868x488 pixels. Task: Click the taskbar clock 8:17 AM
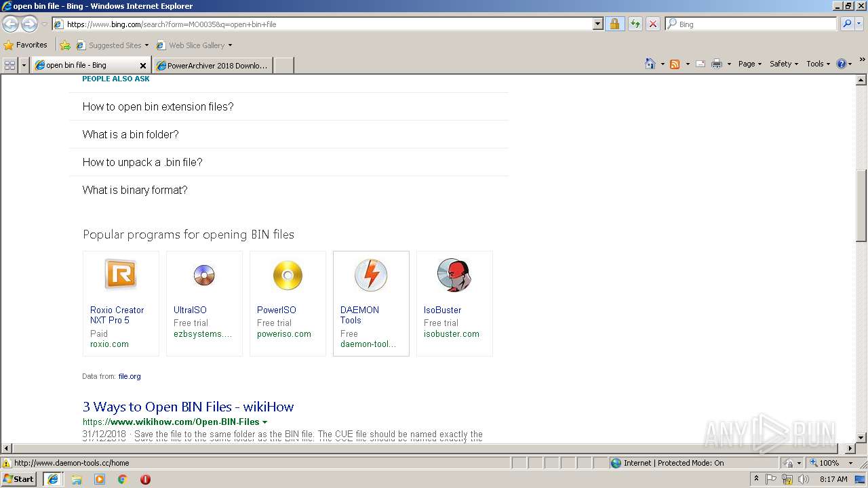point(833,479)
